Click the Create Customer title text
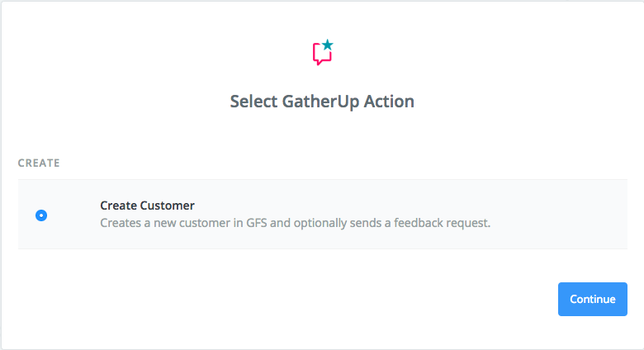This screenshot has height=350, width=644. (x=147, y=206)
